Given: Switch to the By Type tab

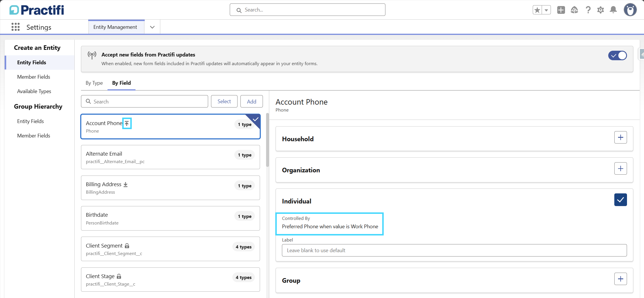Looking at the screenshot, I should [x=94, y=83].
